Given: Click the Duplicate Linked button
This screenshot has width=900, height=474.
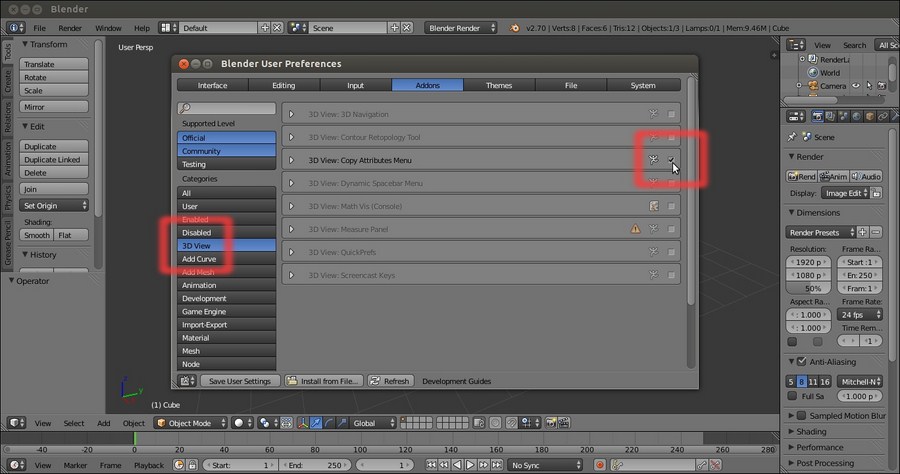Looking at the screenshot, I should 54,160.
